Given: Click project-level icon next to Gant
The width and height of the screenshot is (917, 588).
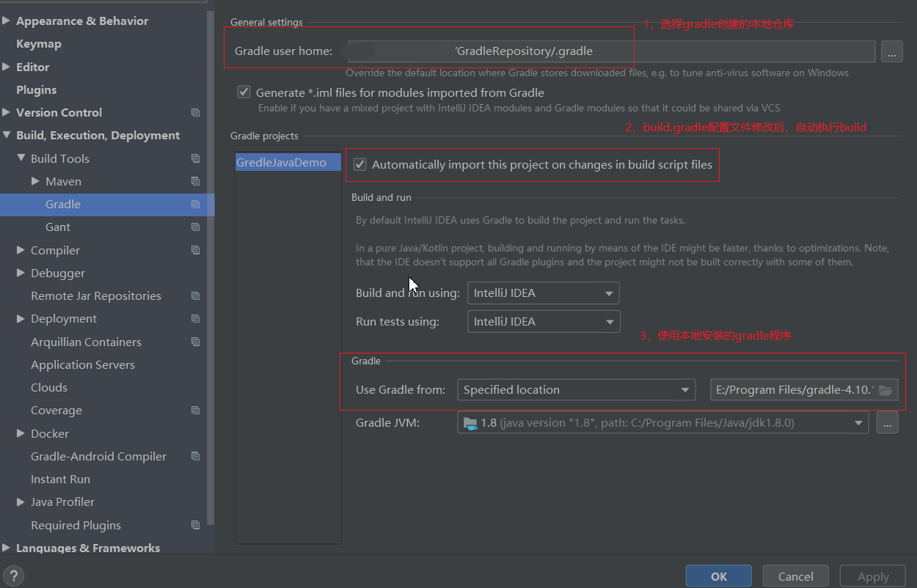Looking at the screenshot, I should tap(195, 227).
